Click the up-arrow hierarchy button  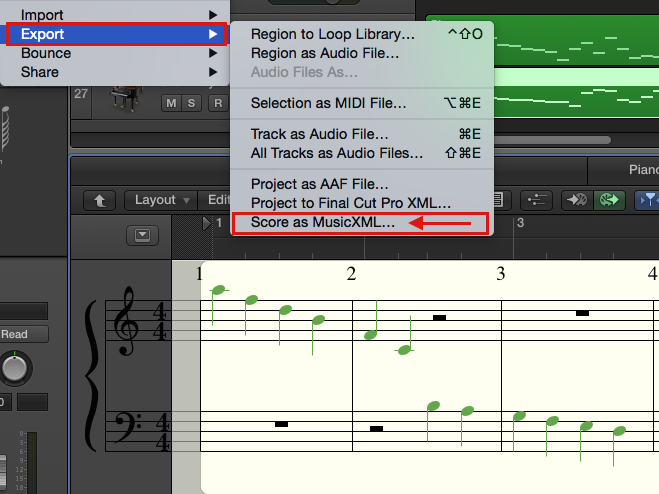100,201
